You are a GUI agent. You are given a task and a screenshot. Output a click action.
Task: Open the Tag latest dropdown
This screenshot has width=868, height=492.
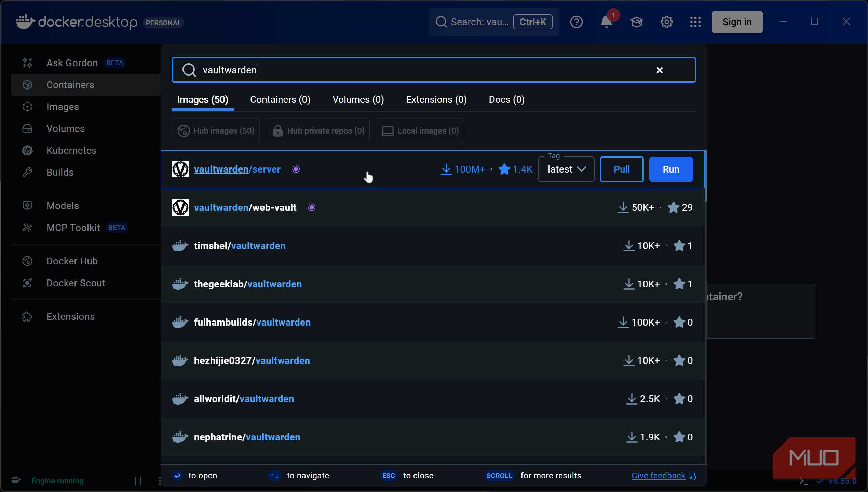[x=566, y=169]
